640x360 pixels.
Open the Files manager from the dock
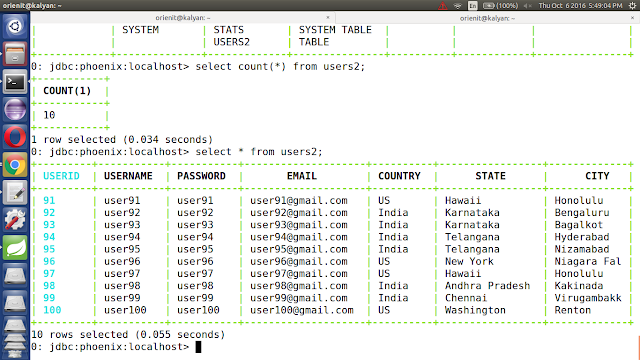click(x=15, y=54)
